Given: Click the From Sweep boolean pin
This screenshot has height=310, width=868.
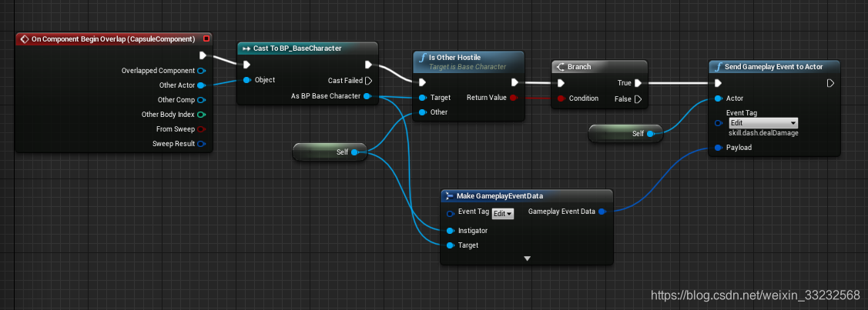Looking at the screenshot, I should 202,128.
